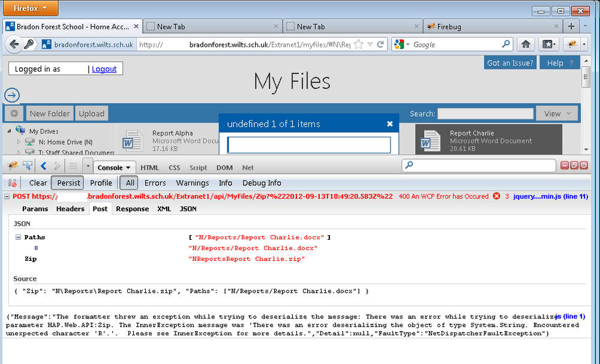Click the circled right-arrow icon under Logged in
The height and width of the screenshot is (364, 600).
12,95
